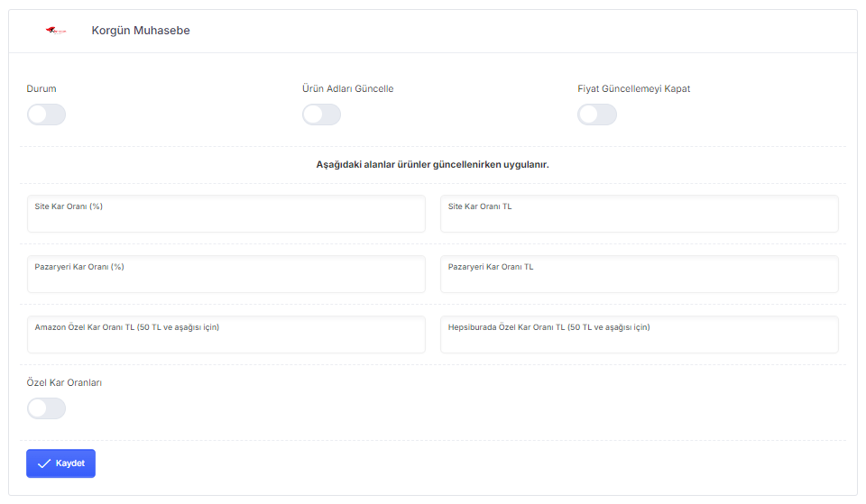Click the Ürün Adları Güncelle label
The image size is (866, 504).
[x=348, y=89]
